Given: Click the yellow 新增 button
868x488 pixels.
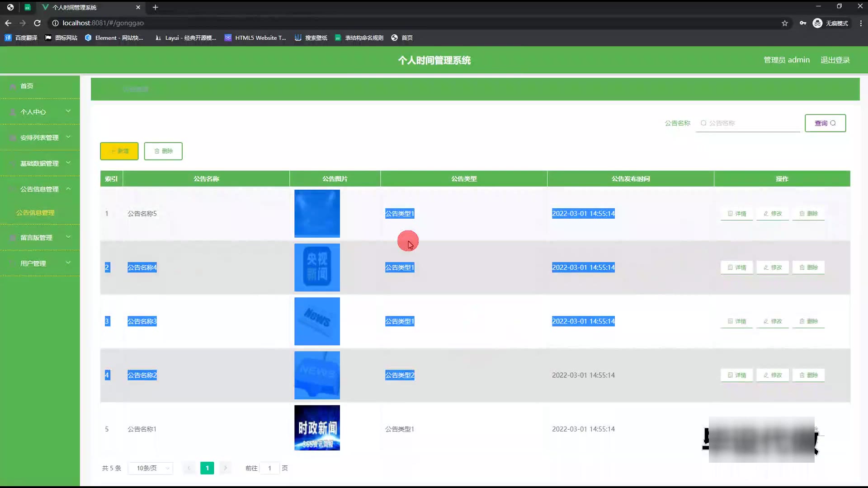Looking at the screenshot, I should 119,151.
